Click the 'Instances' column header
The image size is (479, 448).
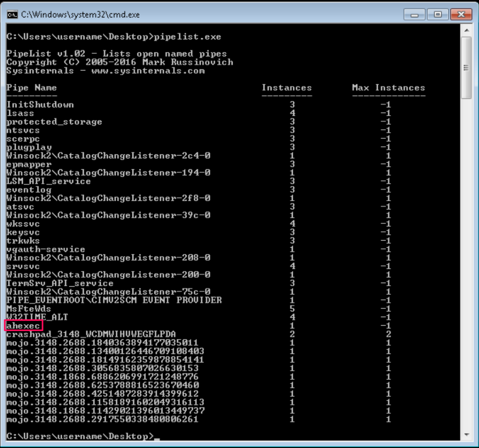(x=287, y=88)
